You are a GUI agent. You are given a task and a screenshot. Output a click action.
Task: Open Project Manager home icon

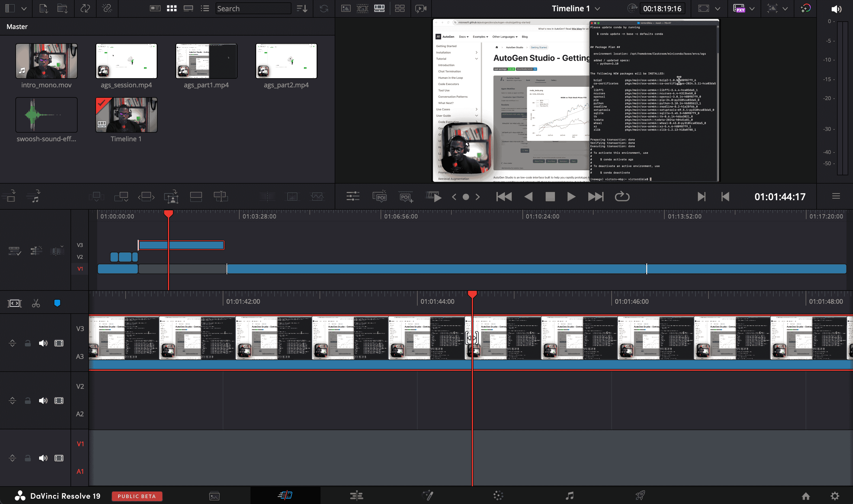(x=805, y=496)
